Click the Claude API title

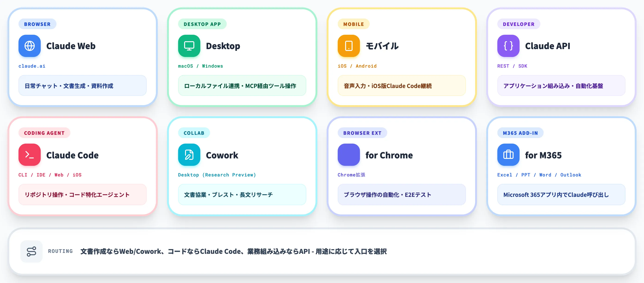pos(548,46)
